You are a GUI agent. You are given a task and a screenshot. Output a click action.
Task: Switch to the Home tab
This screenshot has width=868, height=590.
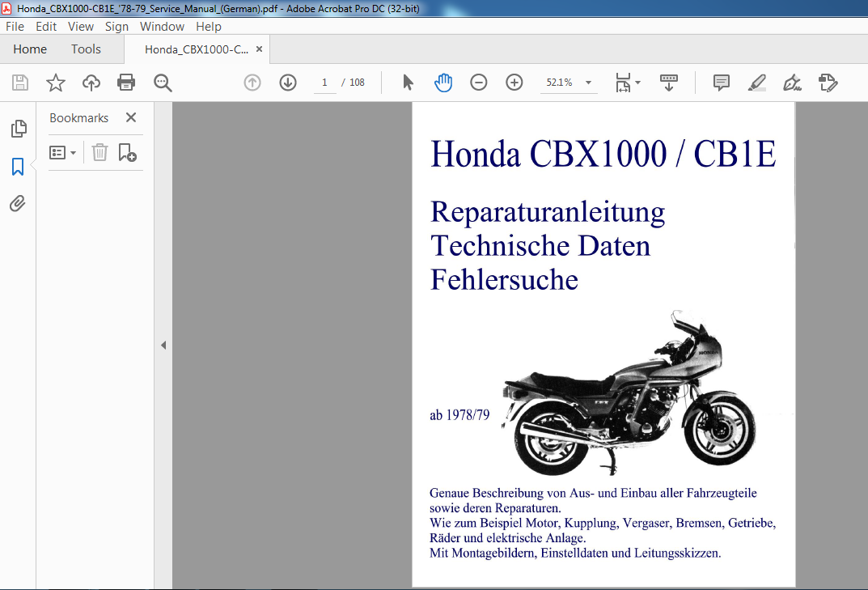coord(30,49)
